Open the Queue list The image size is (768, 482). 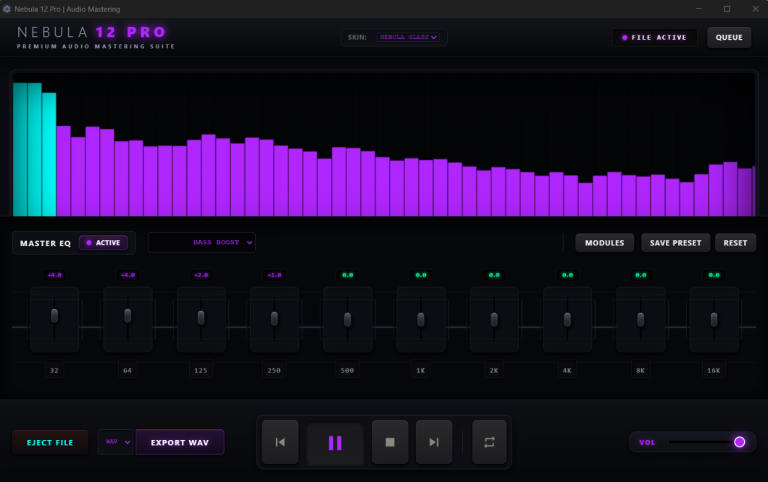coord(729,38)
